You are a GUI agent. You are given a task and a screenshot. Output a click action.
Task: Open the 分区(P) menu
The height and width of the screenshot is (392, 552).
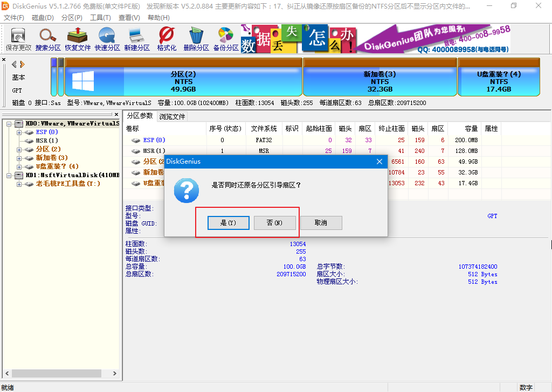click(x=72, y=18)
